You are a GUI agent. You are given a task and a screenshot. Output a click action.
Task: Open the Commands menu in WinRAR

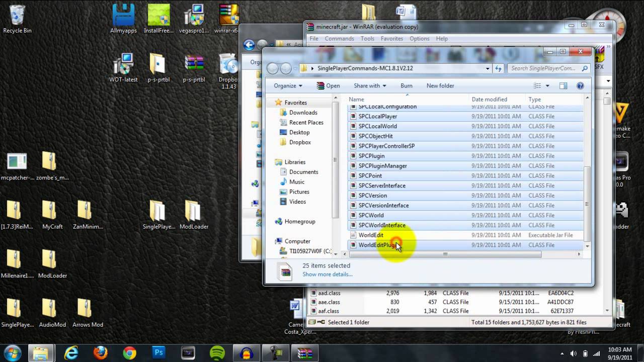click(x=339, y=38)
